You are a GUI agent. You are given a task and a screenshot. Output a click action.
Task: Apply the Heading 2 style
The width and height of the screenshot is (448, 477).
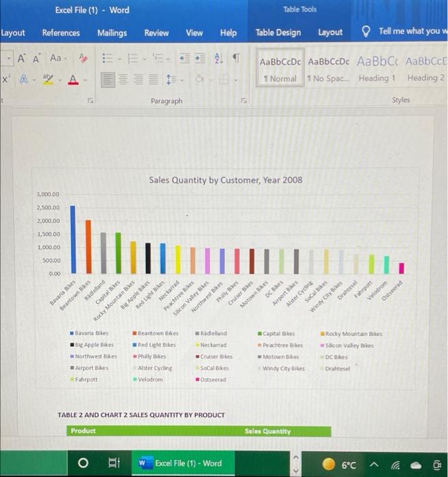pos(426,69)
